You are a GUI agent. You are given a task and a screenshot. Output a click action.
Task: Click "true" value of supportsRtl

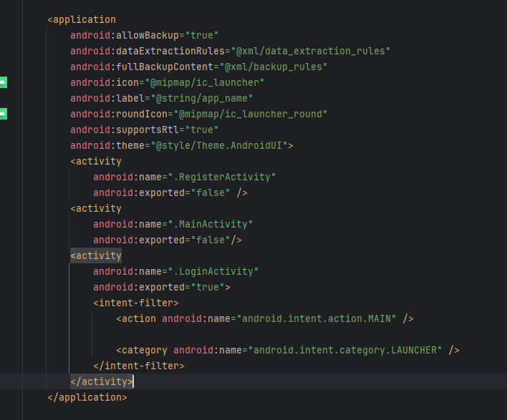click(x=201, y=130)
